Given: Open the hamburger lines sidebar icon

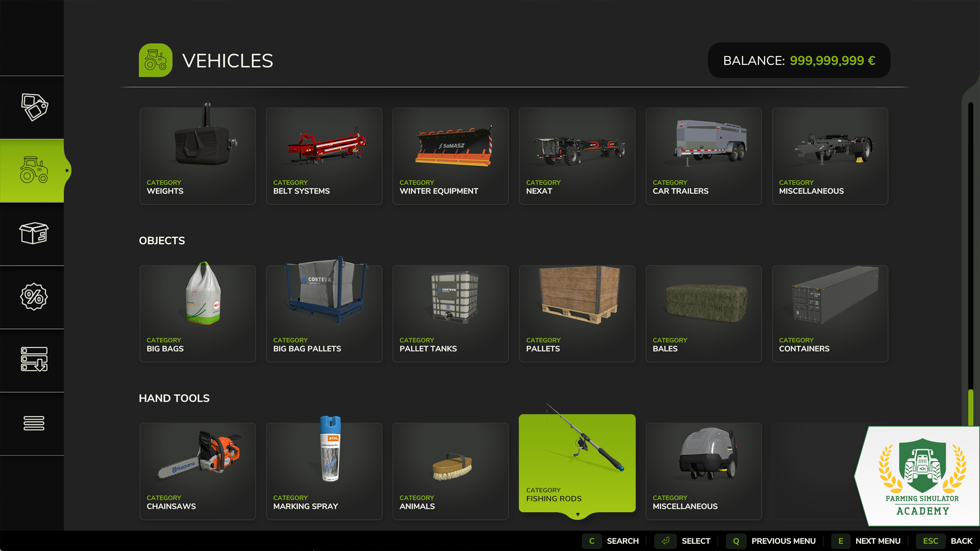Looking at the screenshot, I should [34, 423].
